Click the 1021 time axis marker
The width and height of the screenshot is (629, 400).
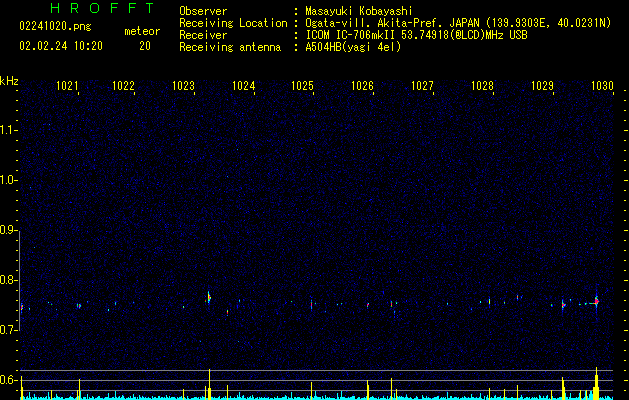point(67,86)
